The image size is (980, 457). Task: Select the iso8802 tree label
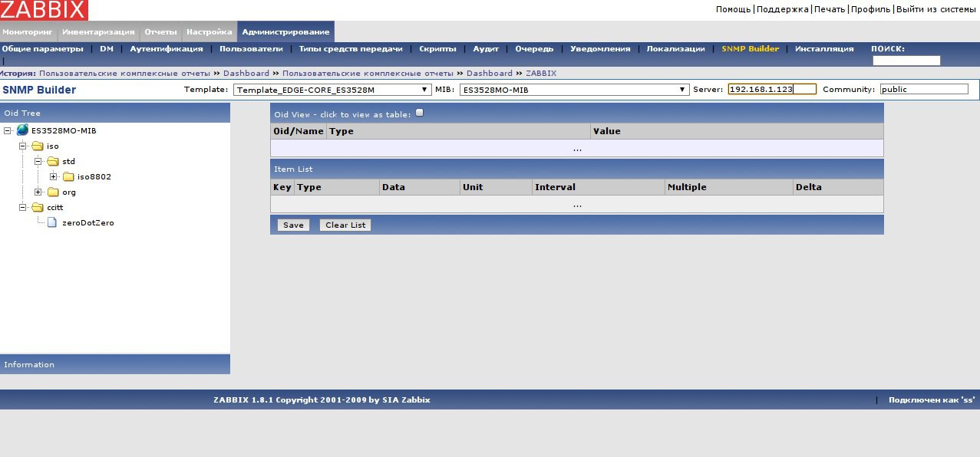point(94,176)
